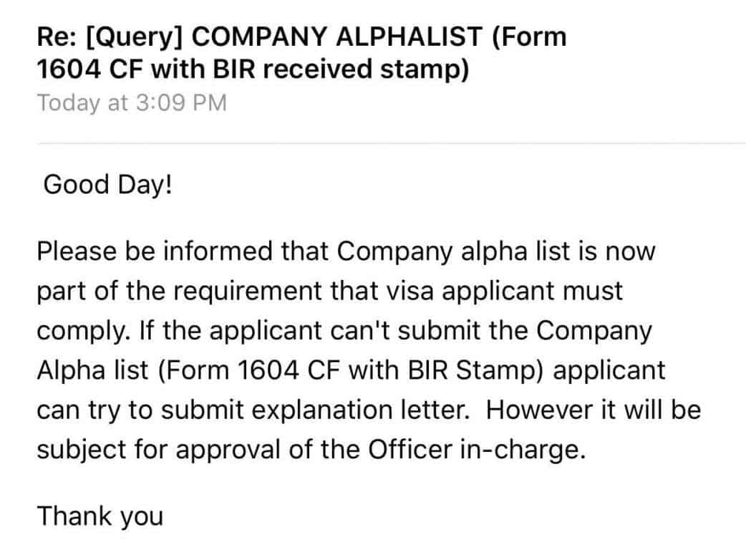Click the "Thank you" closing line
The width and height of the screenshot is (746, 560).
(100, 516)
